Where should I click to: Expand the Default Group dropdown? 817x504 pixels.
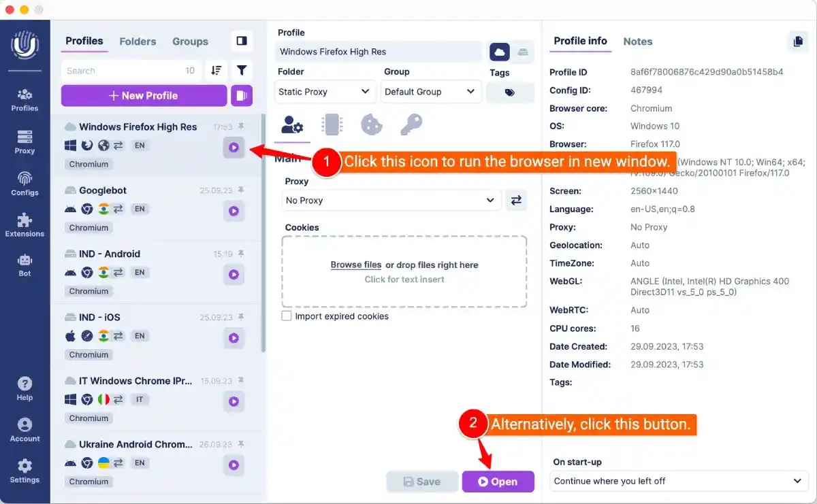click(430, 92)
